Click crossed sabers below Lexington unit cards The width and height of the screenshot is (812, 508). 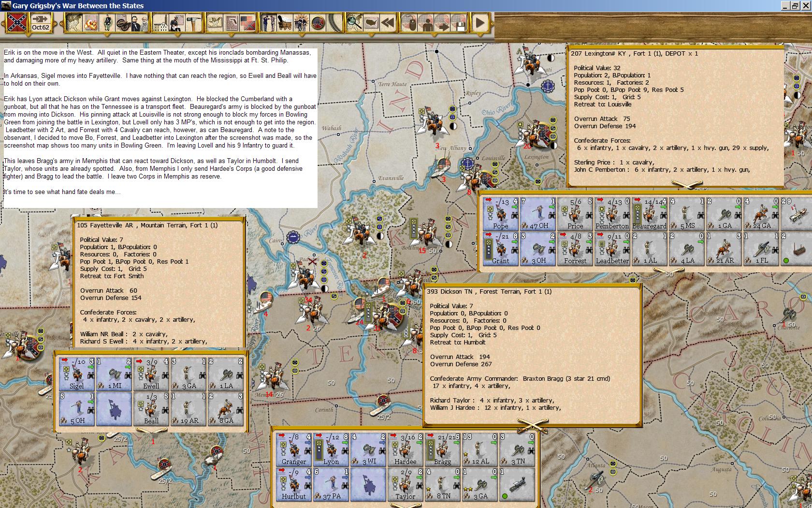[x=668, y=270]
